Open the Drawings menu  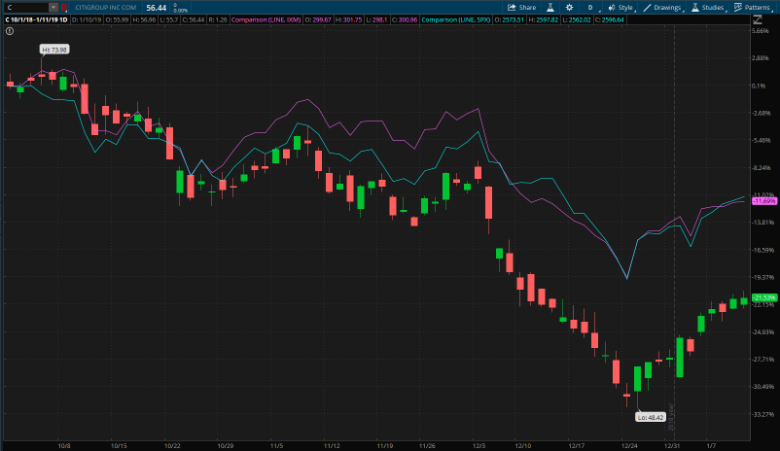[663, 7]
